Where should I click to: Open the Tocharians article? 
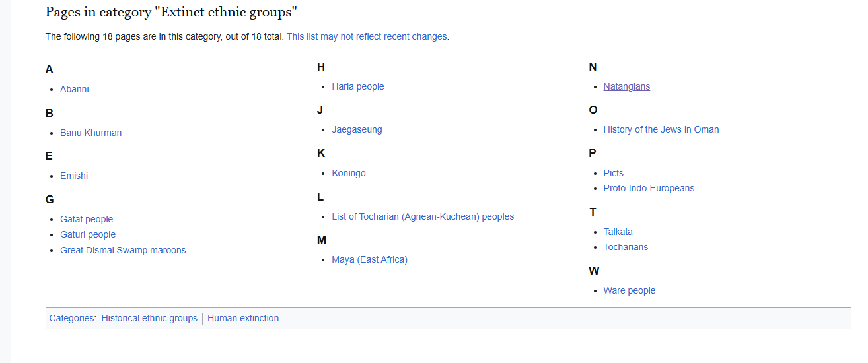tap(626, 247)
